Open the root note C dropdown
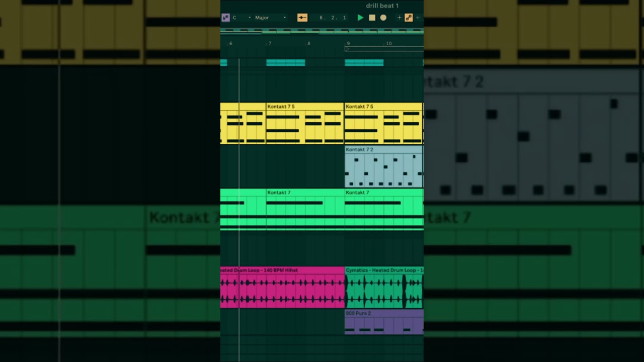 point(242,18)
